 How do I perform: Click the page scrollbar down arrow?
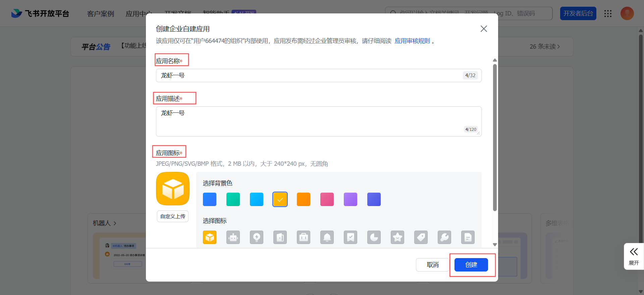[641, 292]
